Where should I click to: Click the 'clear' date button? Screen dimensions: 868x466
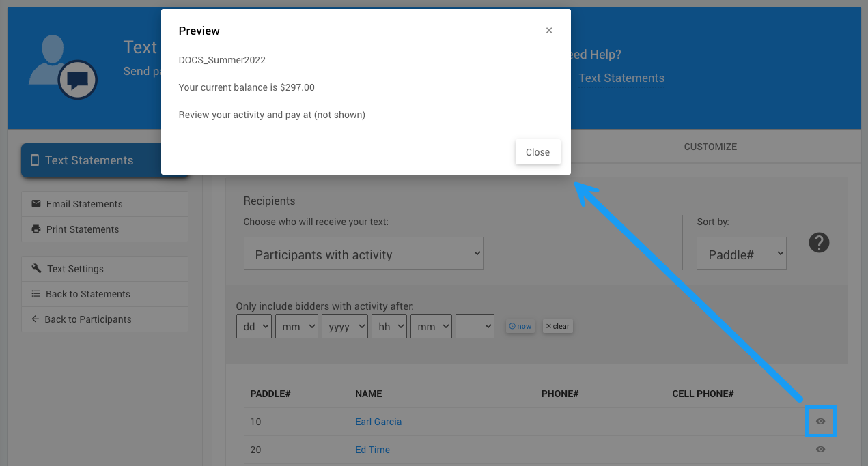557,326
